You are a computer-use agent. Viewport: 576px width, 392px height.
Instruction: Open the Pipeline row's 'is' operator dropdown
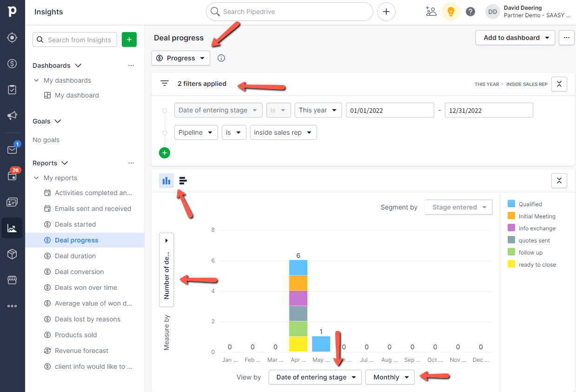[x=234, y=132]
